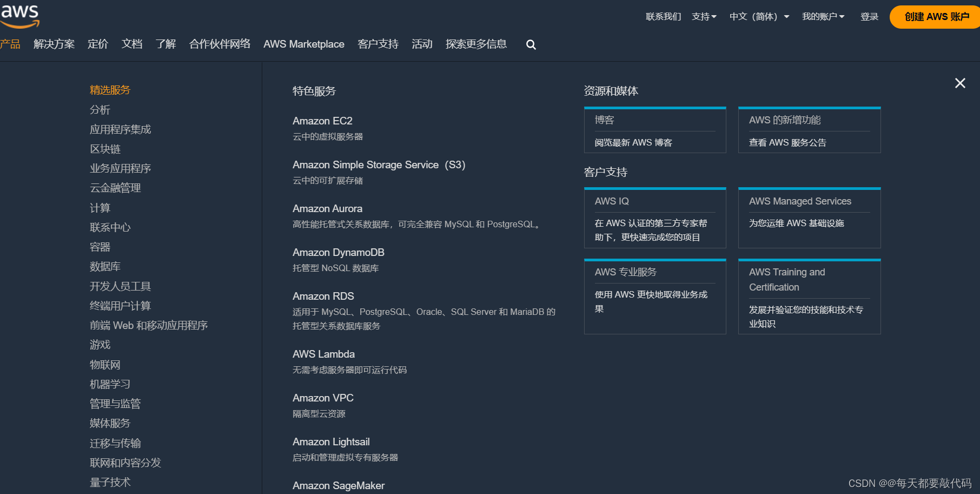Select 前端 Web 和移动应用程序 category

point(149,325)
